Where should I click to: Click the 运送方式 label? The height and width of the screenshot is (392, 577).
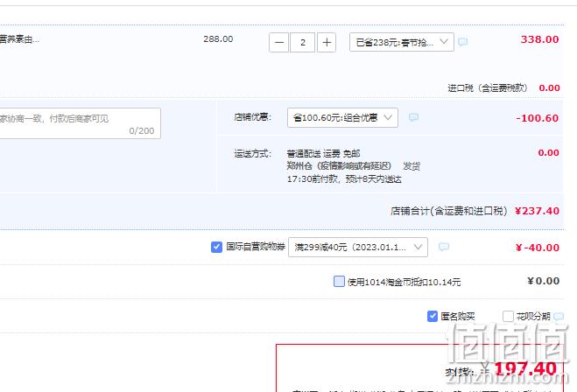click(x=253, y=153)
